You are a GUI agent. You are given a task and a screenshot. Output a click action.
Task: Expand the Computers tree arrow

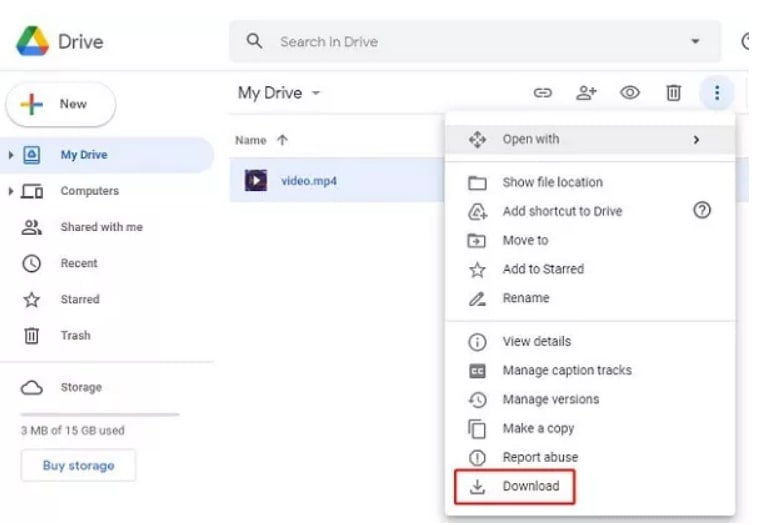pyautogui.click(x=11, y=191)
